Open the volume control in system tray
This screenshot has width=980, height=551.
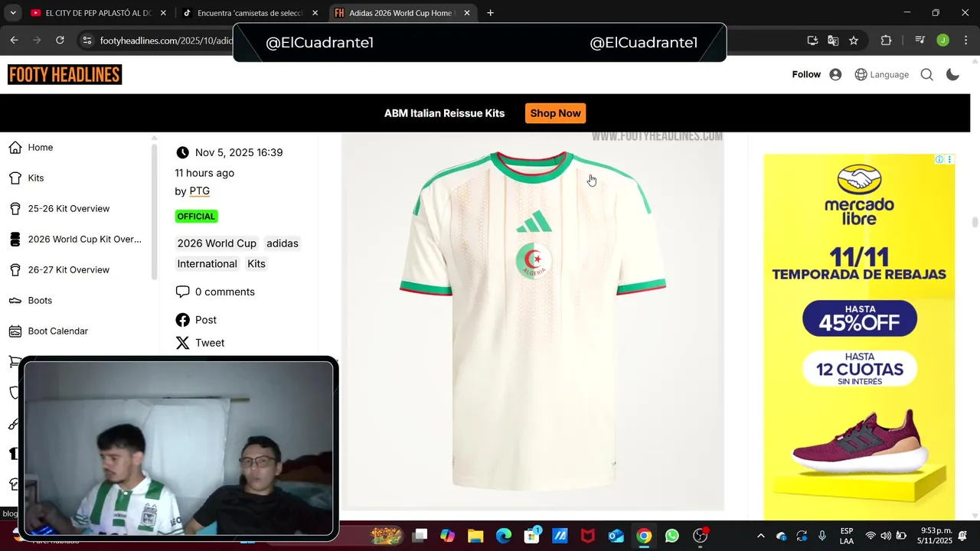click(x=886, y=536)
